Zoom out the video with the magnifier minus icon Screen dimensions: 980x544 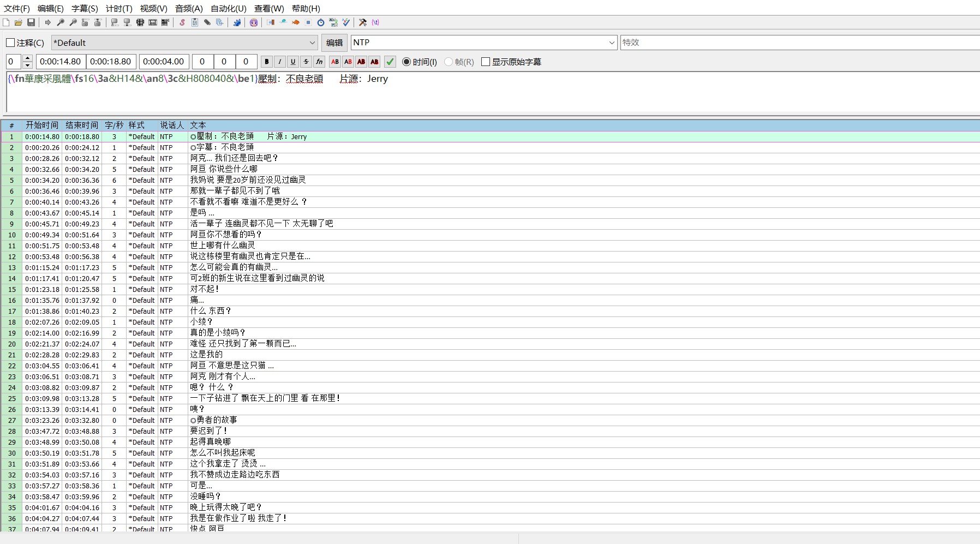click(73, 22)
